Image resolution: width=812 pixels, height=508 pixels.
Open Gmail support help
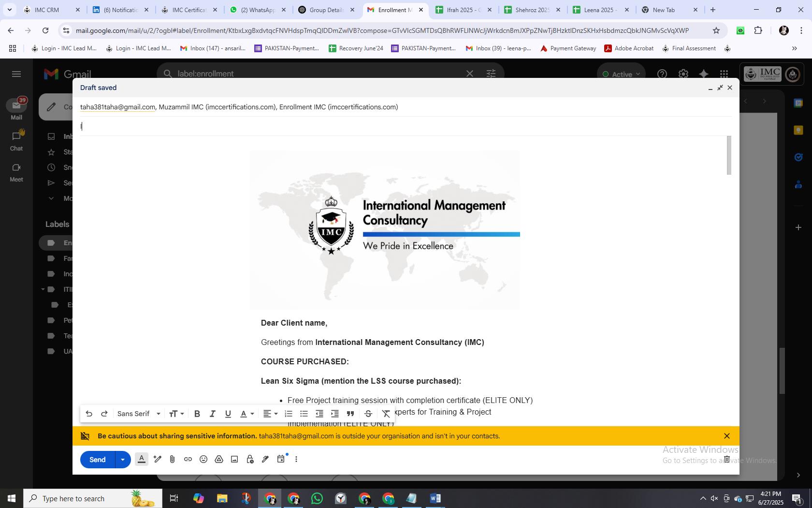pyautogui.click(x=662, y=74)
